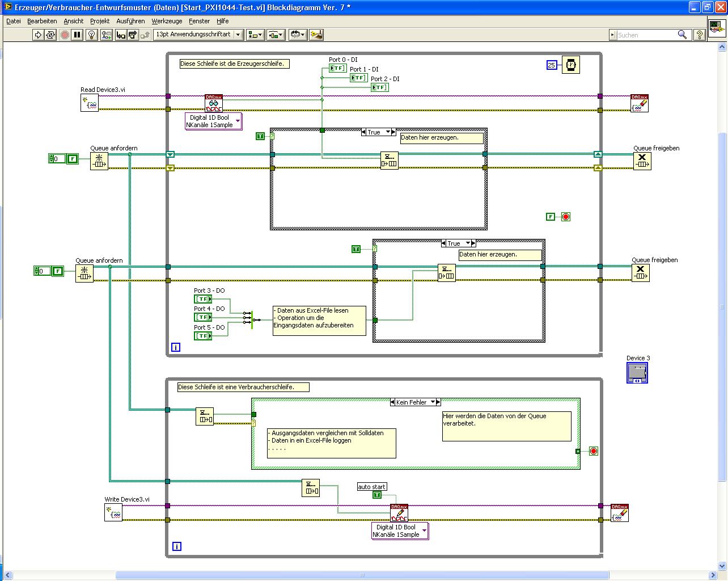Select the lower Queue freigeben node
This screenshot has height=581, width=728.
point(641,273)
